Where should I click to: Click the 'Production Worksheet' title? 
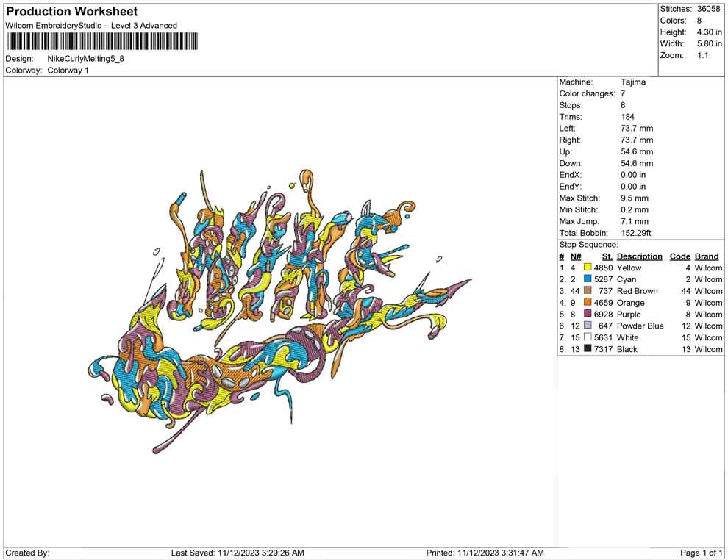pyautogui.click(x=72, y=12)
